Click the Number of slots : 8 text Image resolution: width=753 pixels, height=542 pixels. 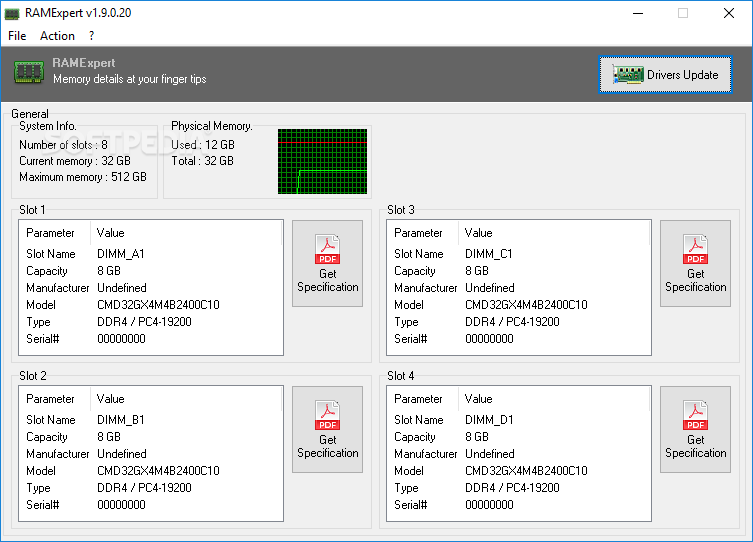pyautogui.click(x=63, y=145)
